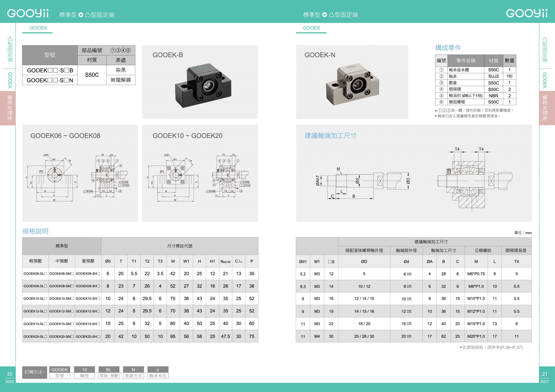Click the GOOEK-B black product photo
This screenshot has width=555, height=392.
[203, 85]
